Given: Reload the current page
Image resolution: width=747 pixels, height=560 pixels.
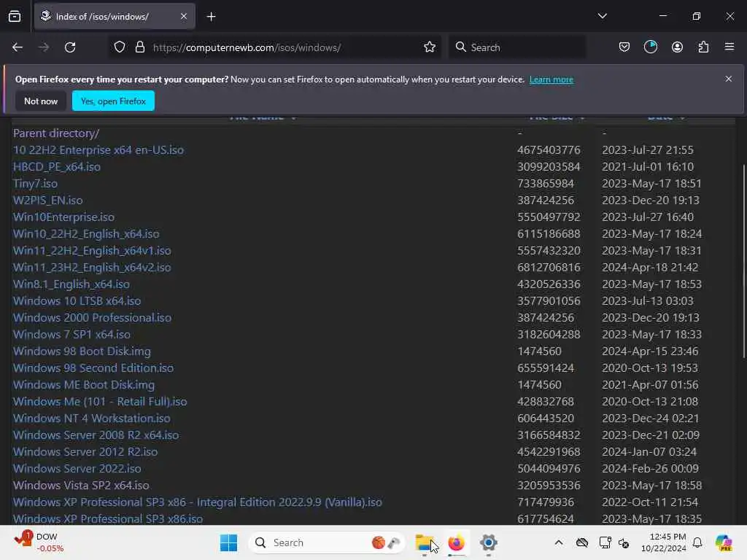Looking at the screenshot, I should [70, 47].
